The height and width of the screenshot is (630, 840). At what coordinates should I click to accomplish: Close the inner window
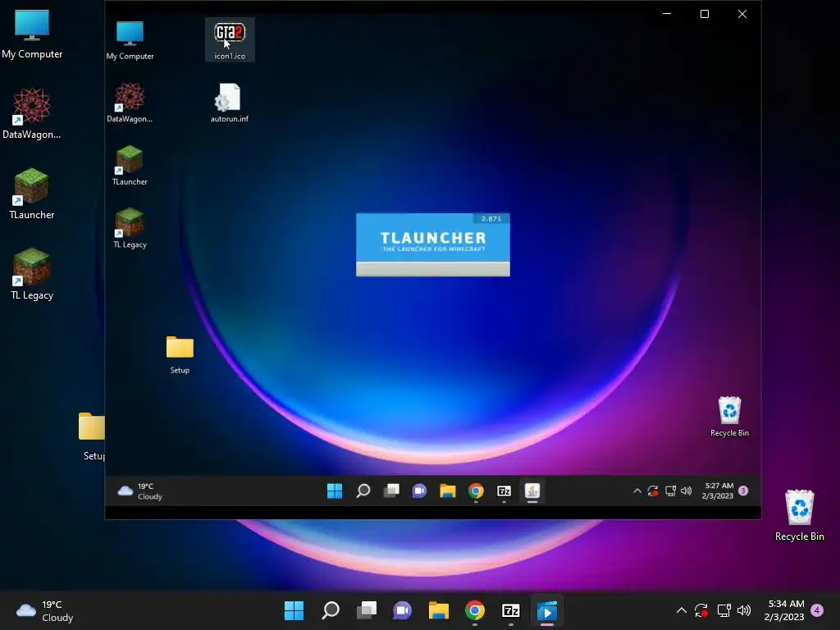tap(742, 14)
